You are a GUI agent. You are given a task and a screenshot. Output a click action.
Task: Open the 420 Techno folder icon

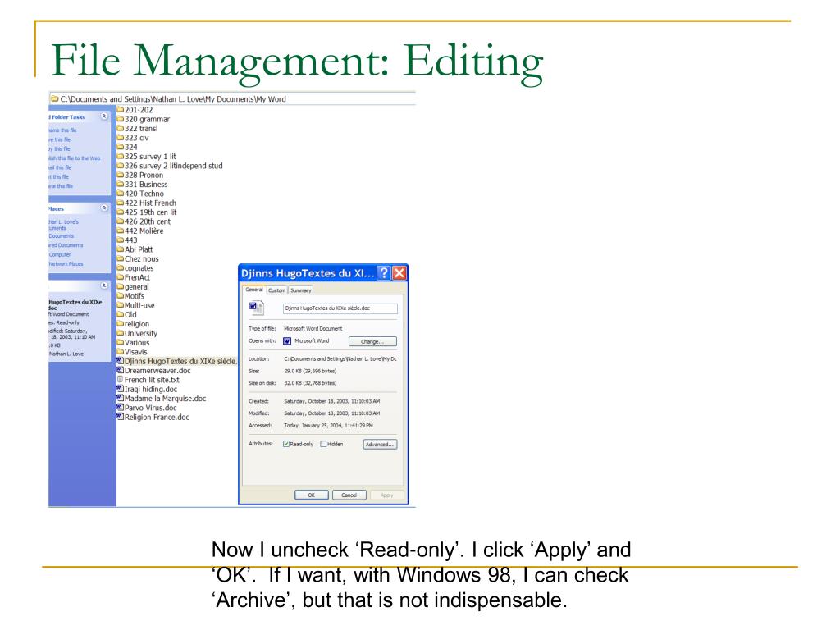coord(121,194)
